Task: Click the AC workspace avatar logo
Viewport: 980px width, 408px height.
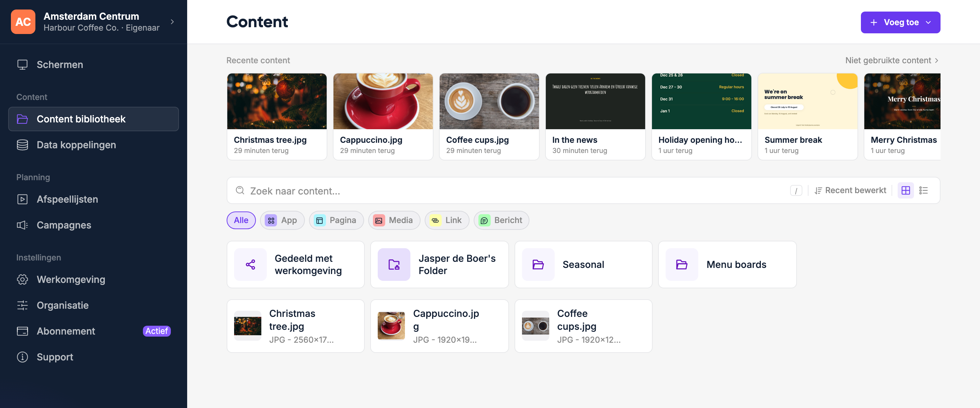Action: 23,22
